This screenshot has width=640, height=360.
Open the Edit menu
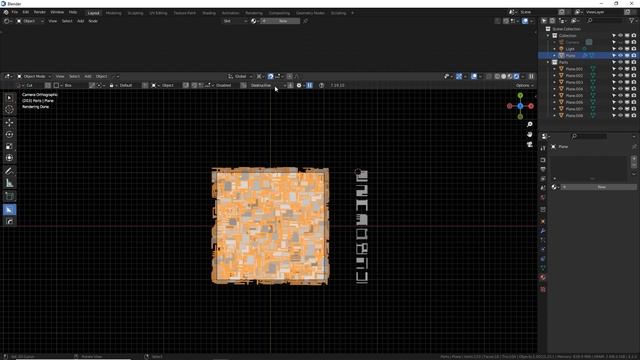pyautogui.click(x=26, y=13)
